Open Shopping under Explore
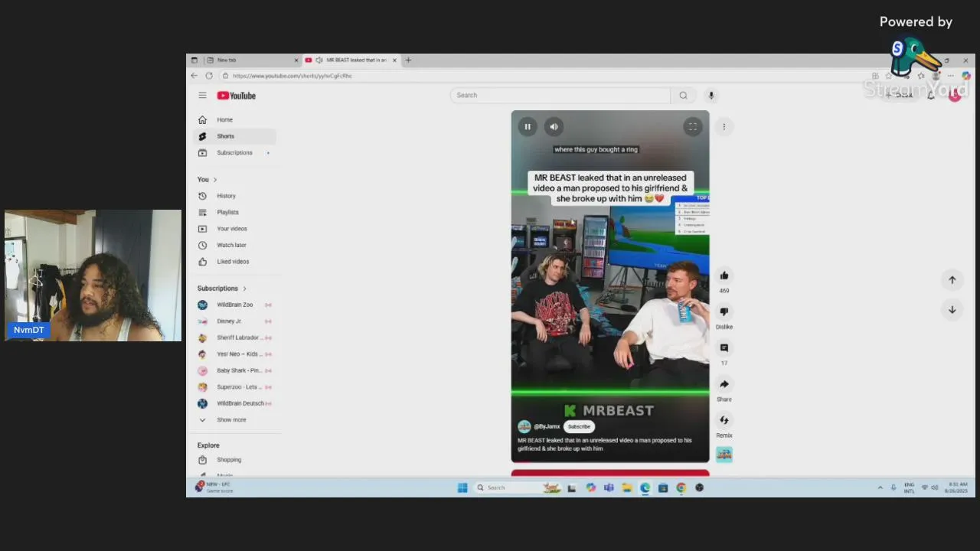This screenshot has width=980, height=551. 234,460
